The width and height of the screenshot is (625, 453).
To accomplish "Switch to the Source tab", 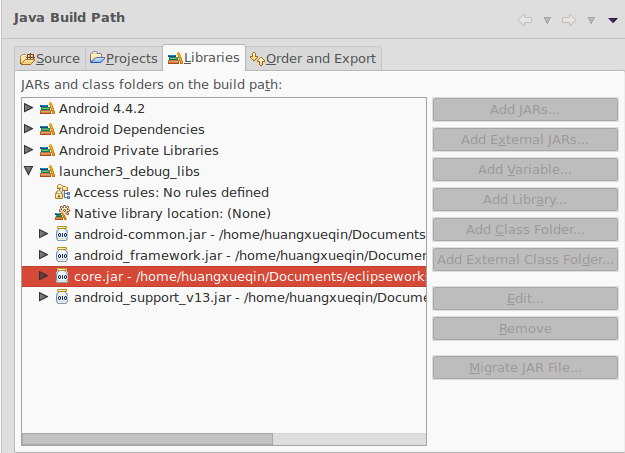I will click(x=50, y=59).
